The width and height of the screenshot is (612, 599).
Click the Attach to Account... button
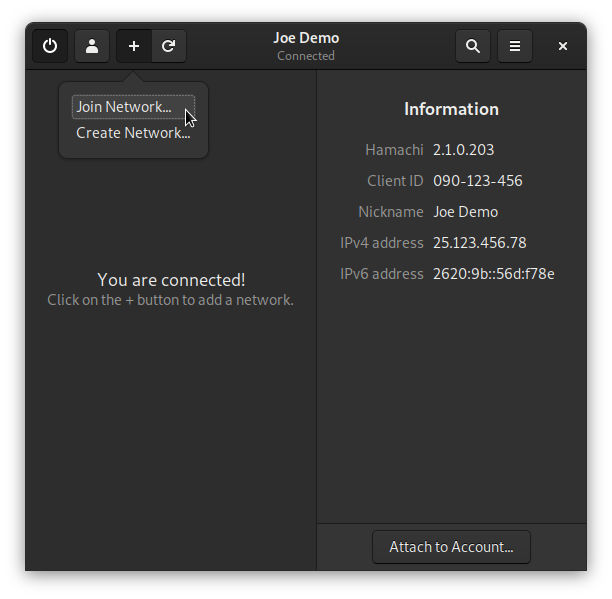click(451, 547)
